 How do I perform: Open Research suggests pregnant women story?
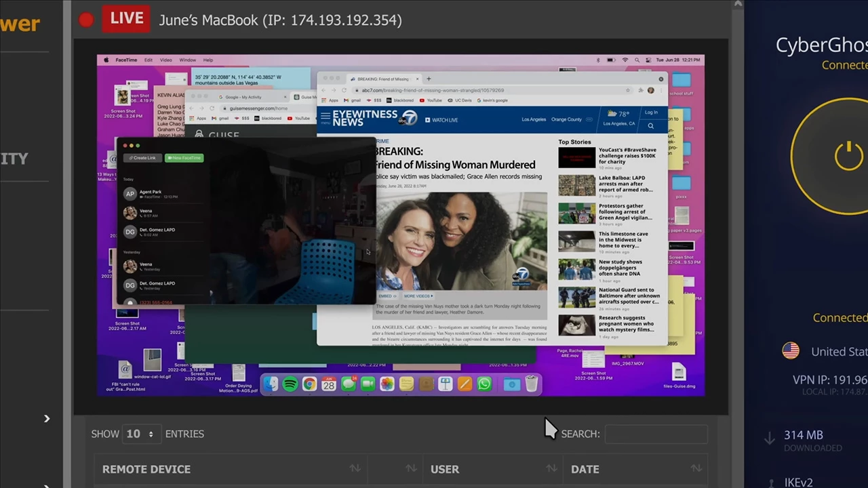click(608, 326)
